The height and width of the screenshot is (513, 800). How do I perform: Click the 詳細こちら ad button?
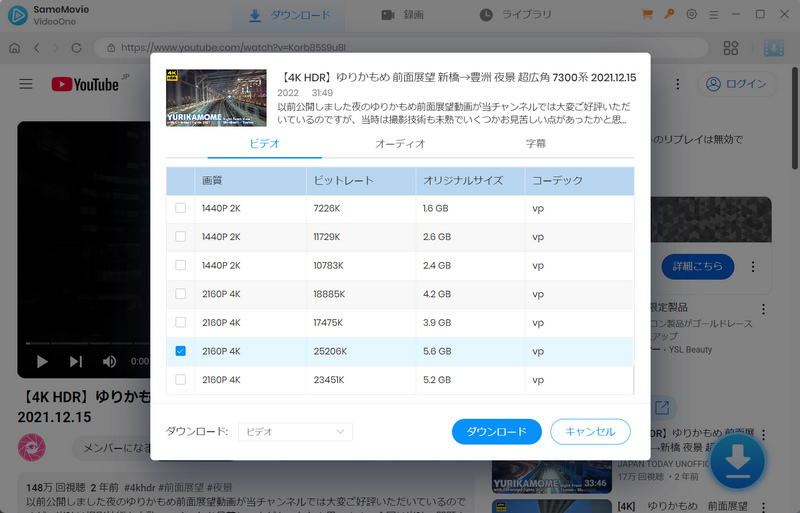coord(697,266)
